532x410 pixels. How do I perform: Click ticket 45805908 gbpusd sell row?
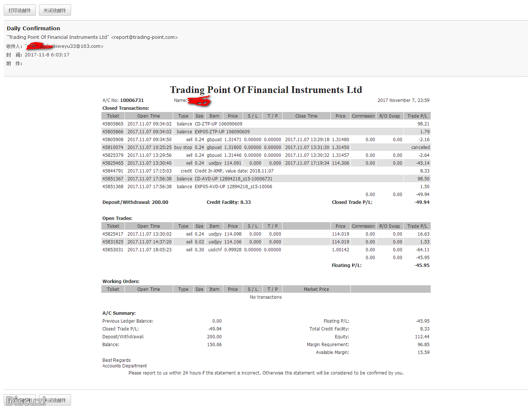pos(266,140)
